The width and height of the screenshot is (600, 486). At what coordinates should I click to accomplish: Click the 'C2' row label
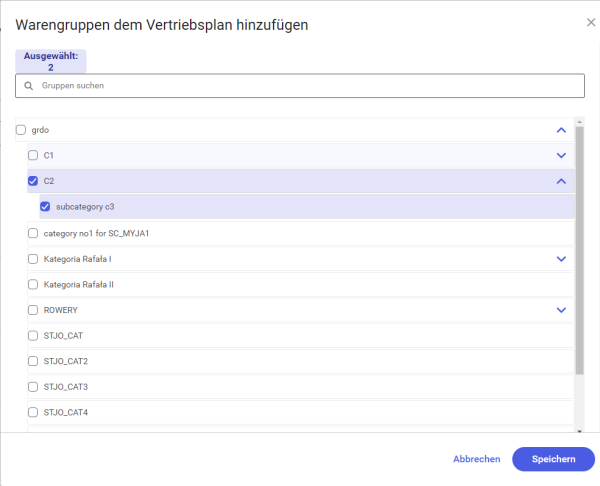(x=49, y=181)
